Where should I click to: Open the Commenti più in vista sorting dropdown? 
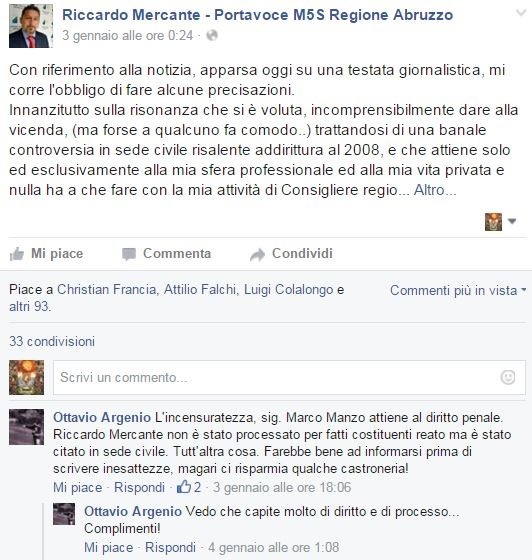458,290
